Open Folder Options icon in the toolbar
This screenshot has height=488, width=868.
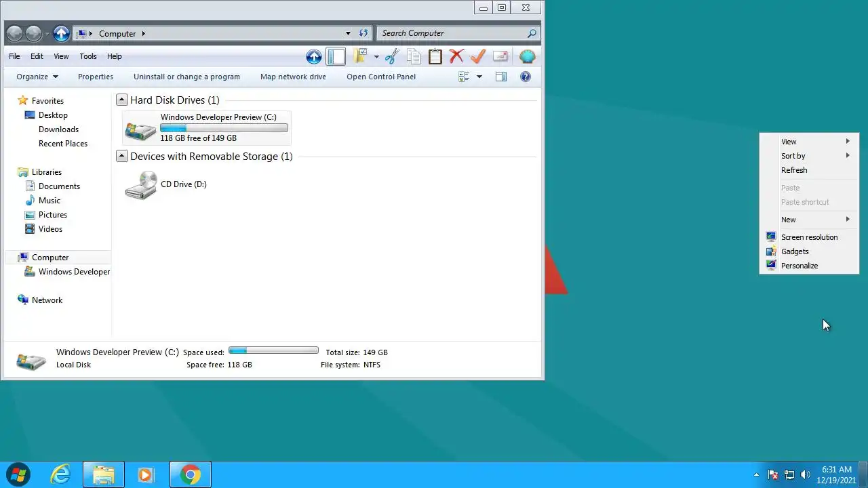click(x=360, y=57)
